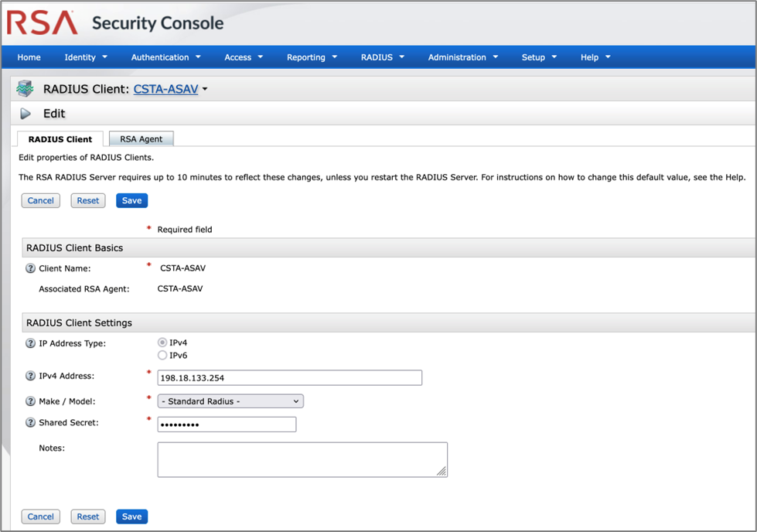Click the top Save button

(131, 200)
